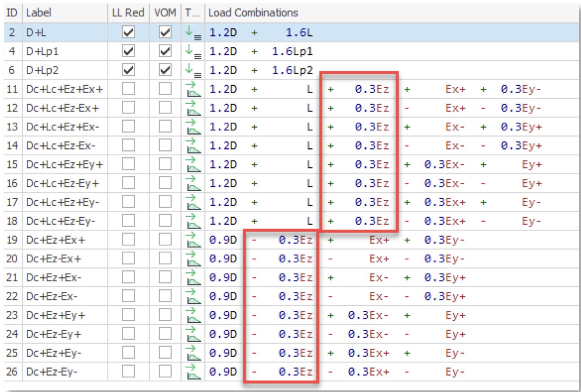
Task: Click lateral type icon for row ID 26
Action: (193, 372)
